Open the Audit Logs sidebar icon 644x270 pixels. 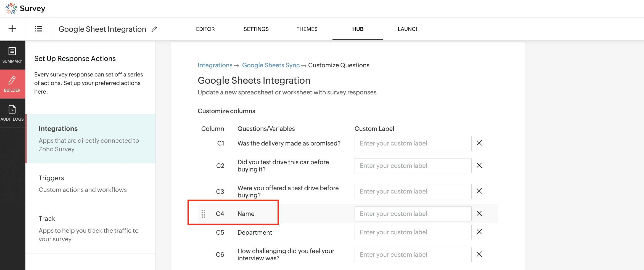click(x=12, y=113)
